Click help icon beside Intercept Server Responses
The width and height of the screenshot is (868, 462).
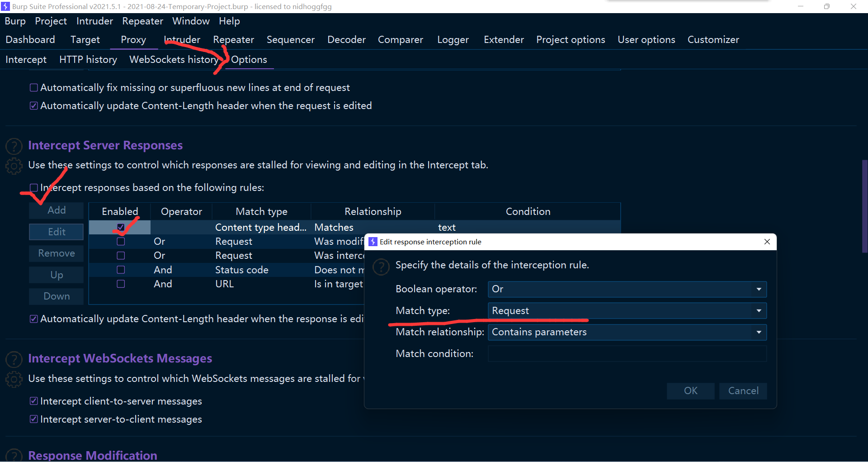pos(14,146)
